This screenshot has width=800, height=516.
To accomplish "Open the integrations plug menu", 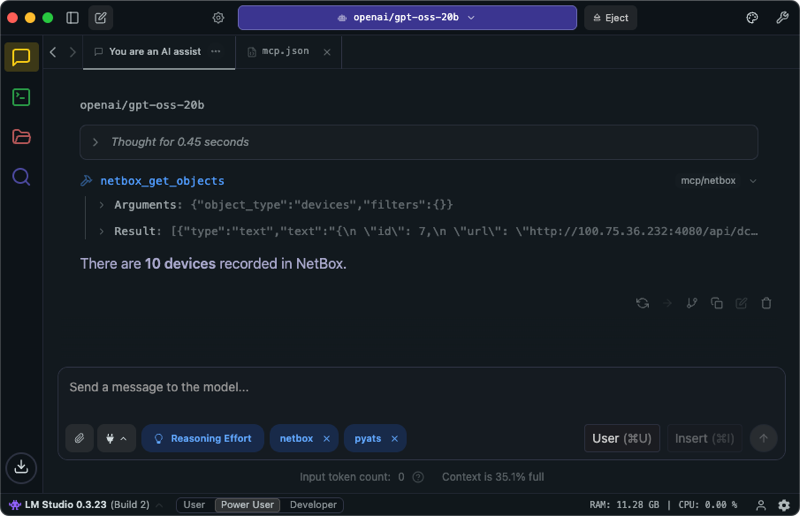I will [x=116, y=438].
